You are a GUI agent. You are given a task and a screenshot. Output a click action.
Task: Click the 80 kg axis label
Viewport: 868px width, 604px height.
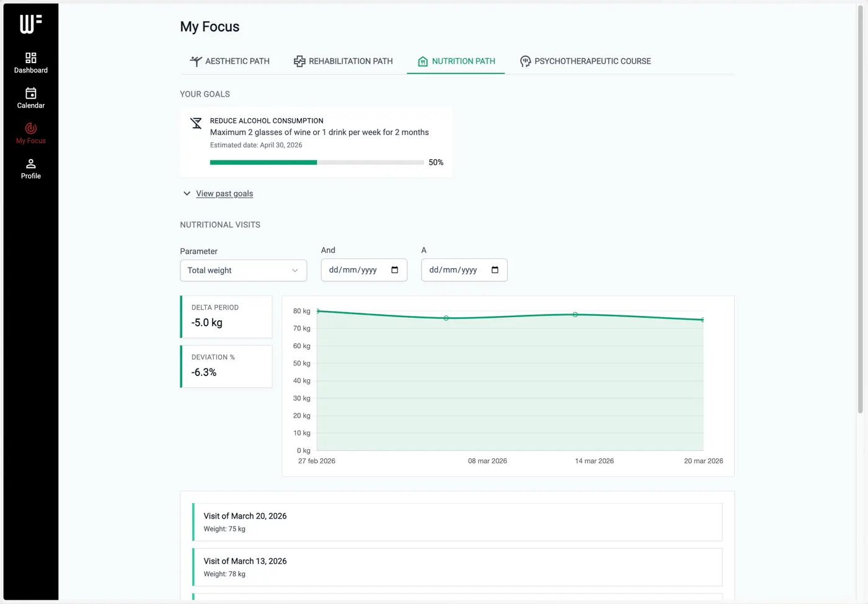pos(301,311)
